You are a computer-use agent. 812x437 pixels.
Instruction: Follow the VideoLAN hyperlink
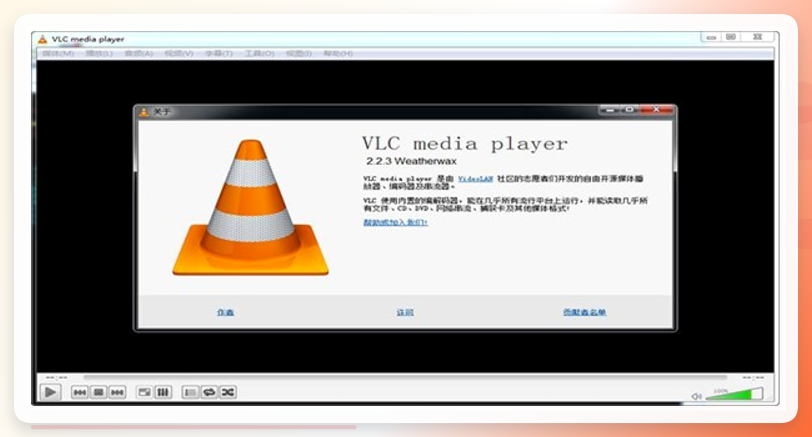pyautogui.click(x=475, y=179)
